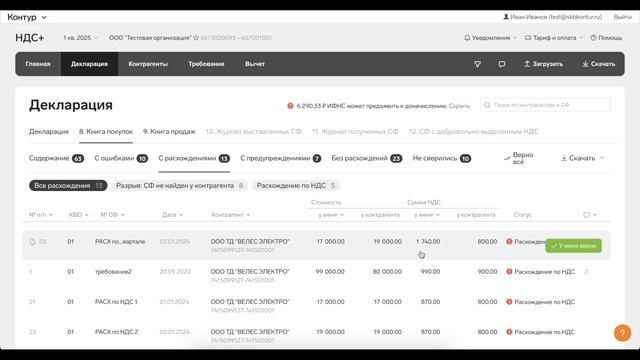Open 12. СФ с добровольно выделенным НДС tab
Viewport: 640px width, 360px height.
(x=473, y=131)
